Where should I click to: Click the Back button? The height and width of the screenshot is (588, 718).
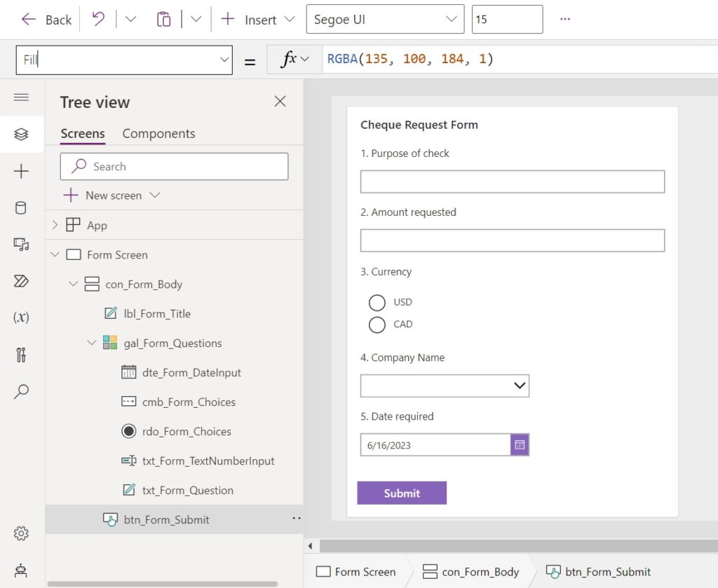click(x=45, y=19)
